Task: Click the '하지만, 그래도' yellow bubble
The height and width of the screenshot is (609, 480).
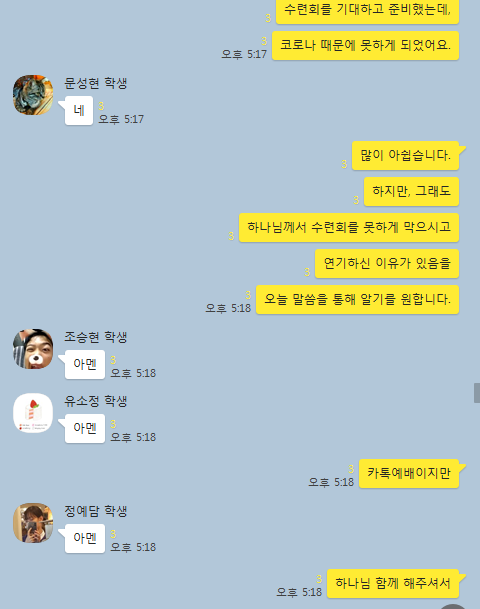Action: (x=411, y=191)
